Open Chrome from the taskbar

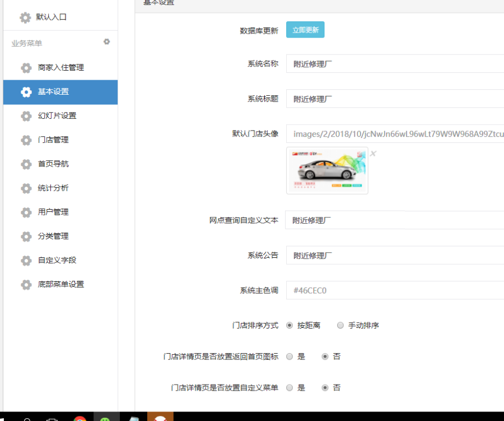click(80, 418)
